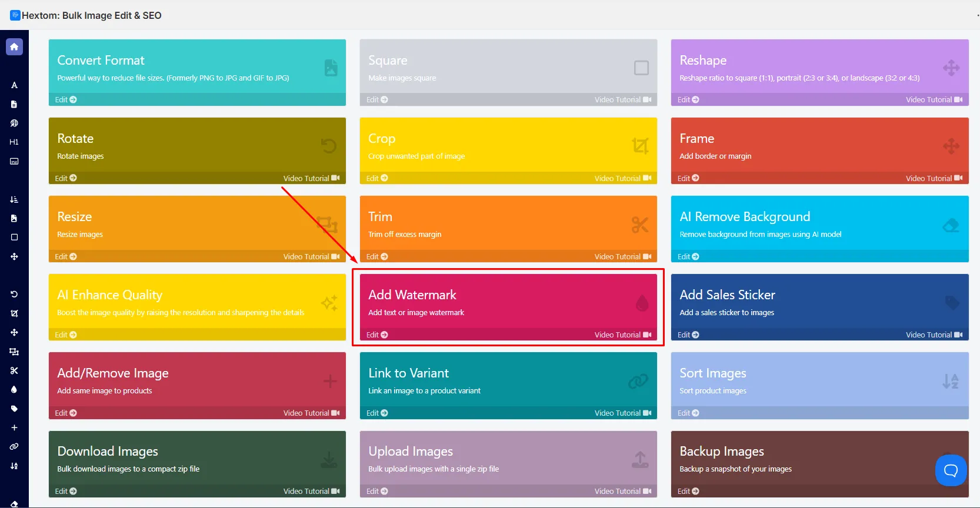Screen dimensions: 980x508
Task: Go to Home in the sidebar
Action: coord(14,47)
